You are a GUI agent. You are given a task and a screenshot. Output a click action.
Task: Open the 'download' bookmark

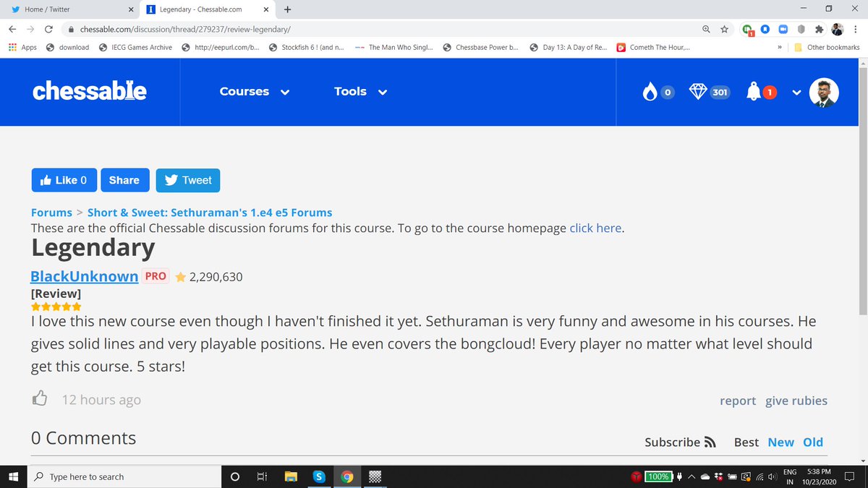click(67, 47)
